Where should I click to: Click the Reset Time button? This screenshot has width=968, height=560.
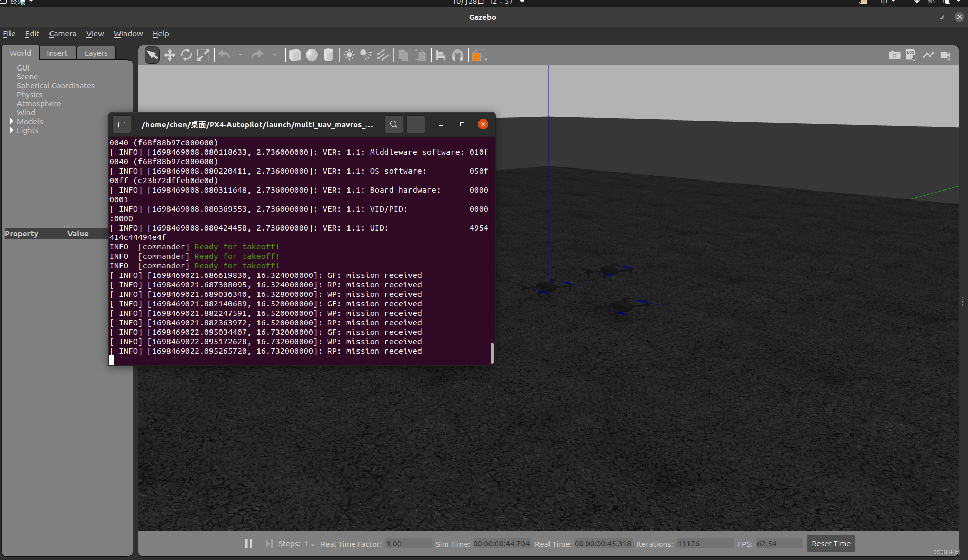(831, 543)
